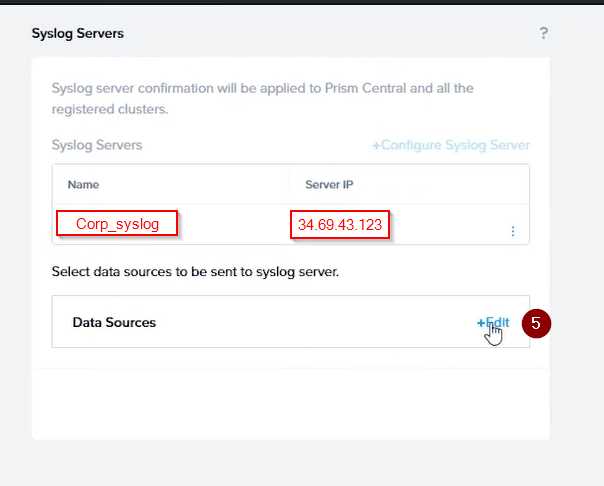Click the blank space between Corp_syslog and its IP

(235, 224)
